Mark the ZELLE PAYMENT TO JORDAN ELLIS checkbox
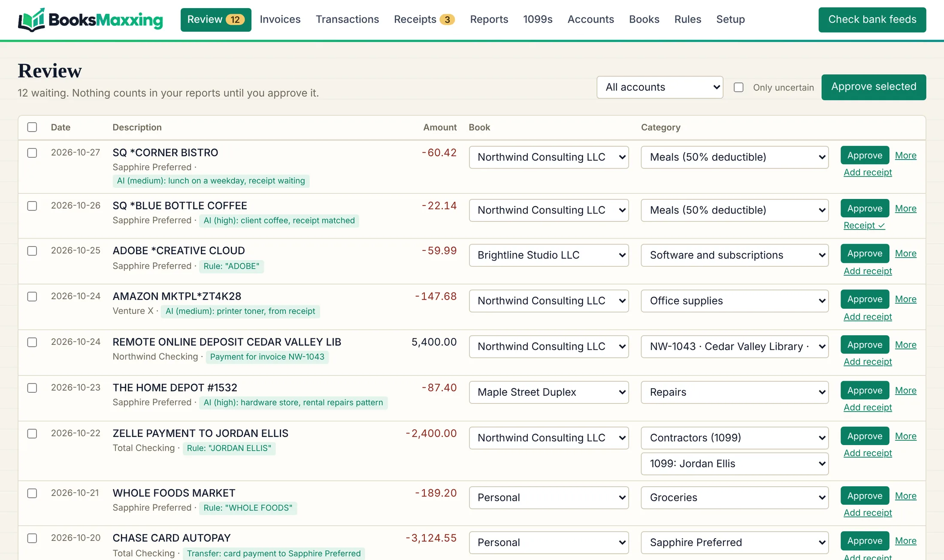This screenshot has width=944, height=560. tap(32, 434)
